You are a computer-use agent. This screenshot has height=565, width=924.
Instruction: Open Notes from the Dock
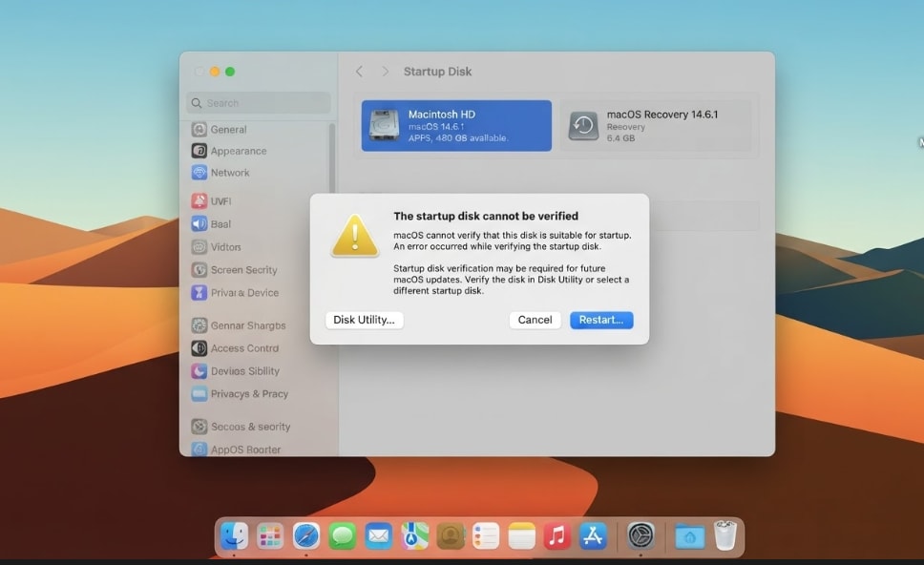coord(521,536)
